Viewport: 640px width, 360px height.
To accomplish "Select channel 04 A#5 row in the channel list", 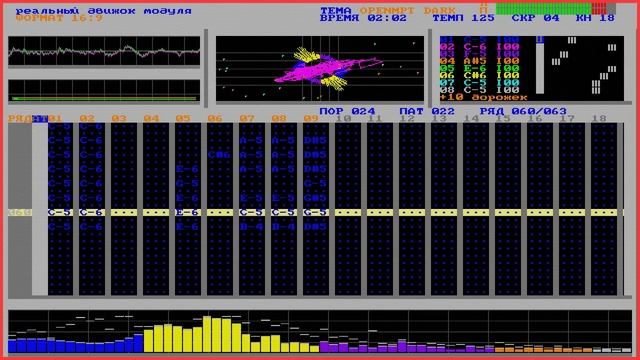I will coord(480,61).
